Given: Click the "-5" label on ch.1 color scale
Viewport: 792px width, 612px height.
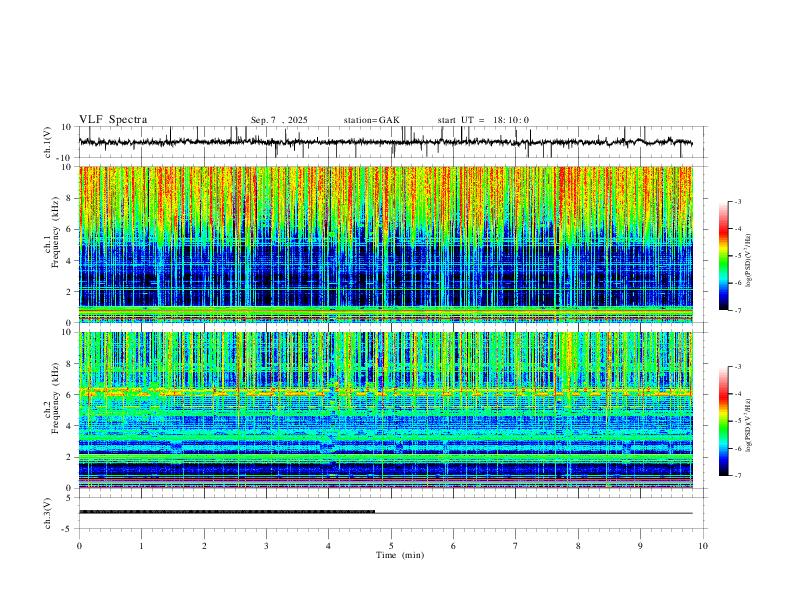Looking at the screenshot, I should click(x=738, y=256).
